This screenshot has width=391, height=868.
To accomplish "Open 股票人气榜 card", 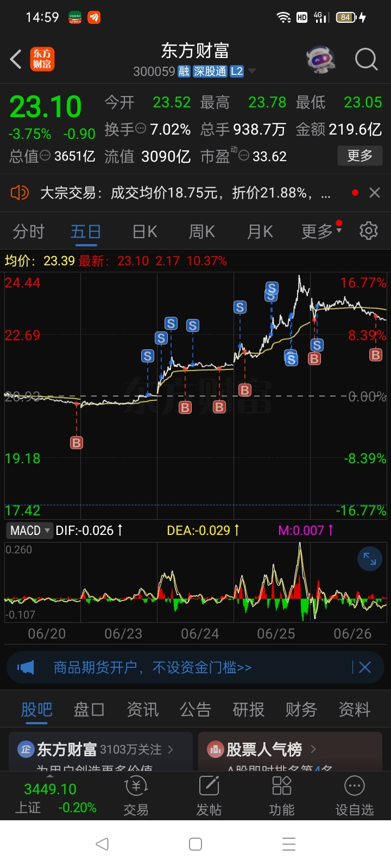I will (290, 751).
